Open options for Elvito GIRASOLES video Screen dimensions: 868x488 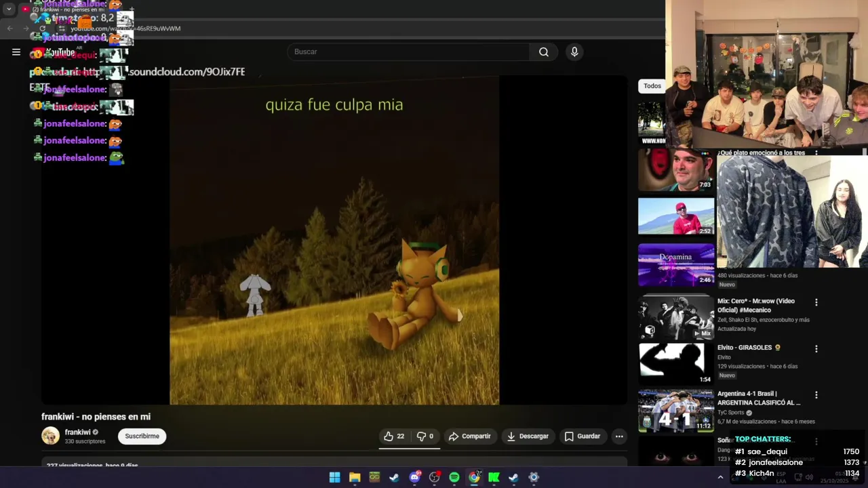(816, 348)
